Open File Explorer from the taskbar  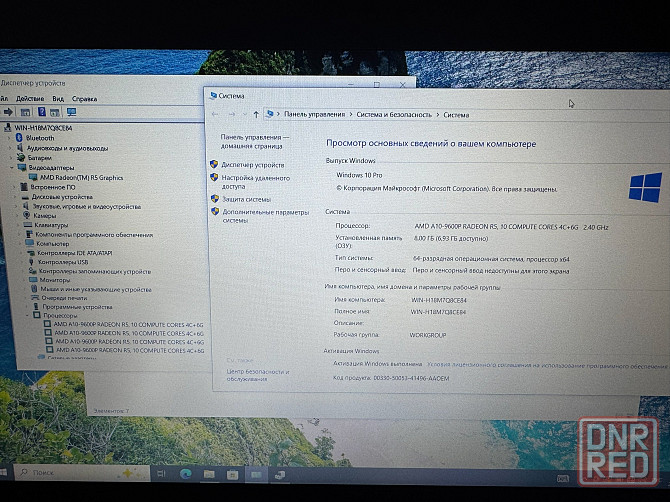(x=209, y=474)
